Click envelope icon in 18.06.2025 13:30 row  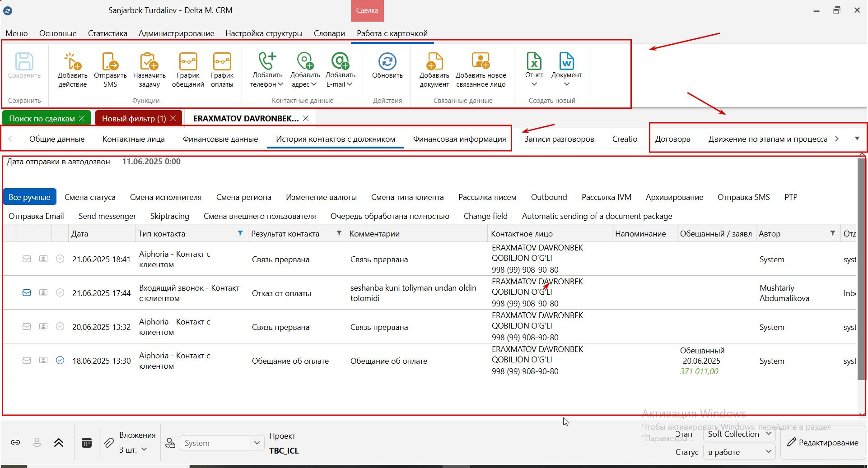tap(27, 360)
